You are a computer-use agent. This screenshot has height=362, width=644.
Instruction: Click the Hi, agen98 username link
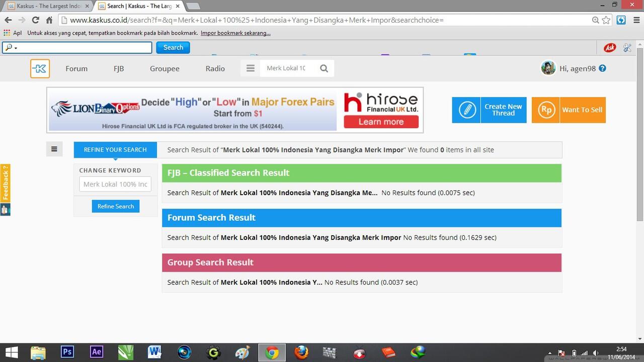(578, 68)
